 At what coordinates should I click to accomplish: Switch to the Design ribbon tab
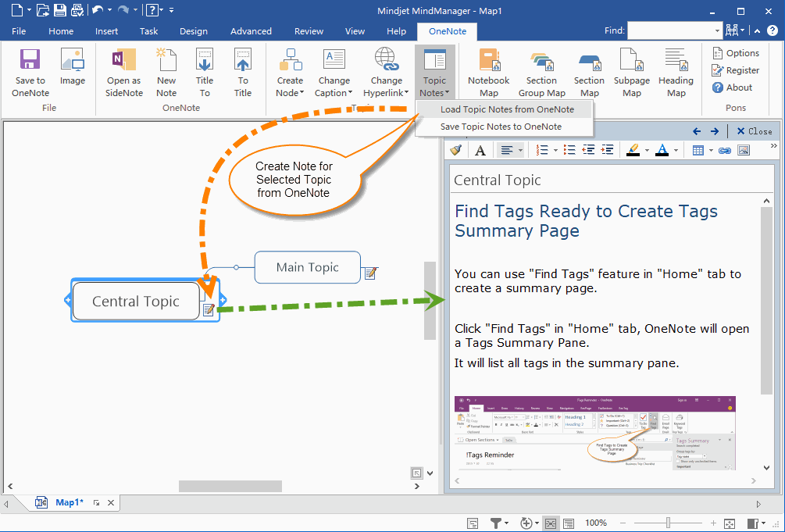point(194,31)
